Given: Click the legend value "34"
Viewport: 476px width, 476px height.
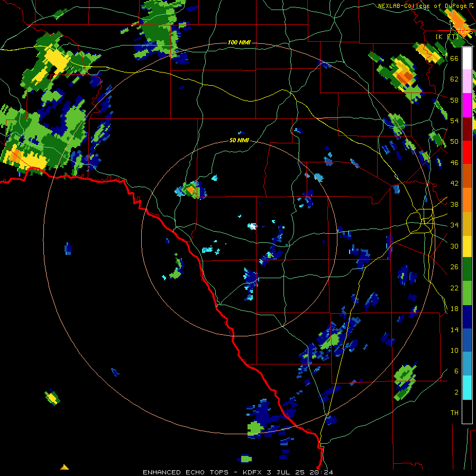Looking at the screenshot, I should coord(454,225).
